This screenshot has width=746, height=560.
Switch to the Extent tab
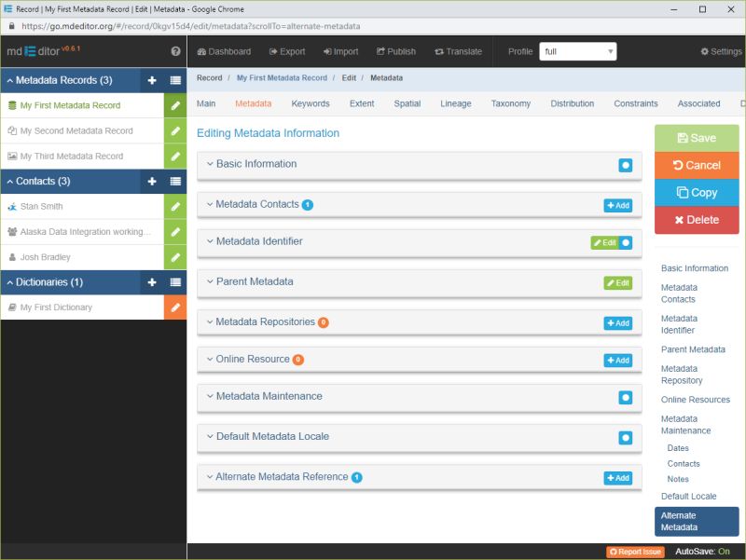tap(362, 103)
